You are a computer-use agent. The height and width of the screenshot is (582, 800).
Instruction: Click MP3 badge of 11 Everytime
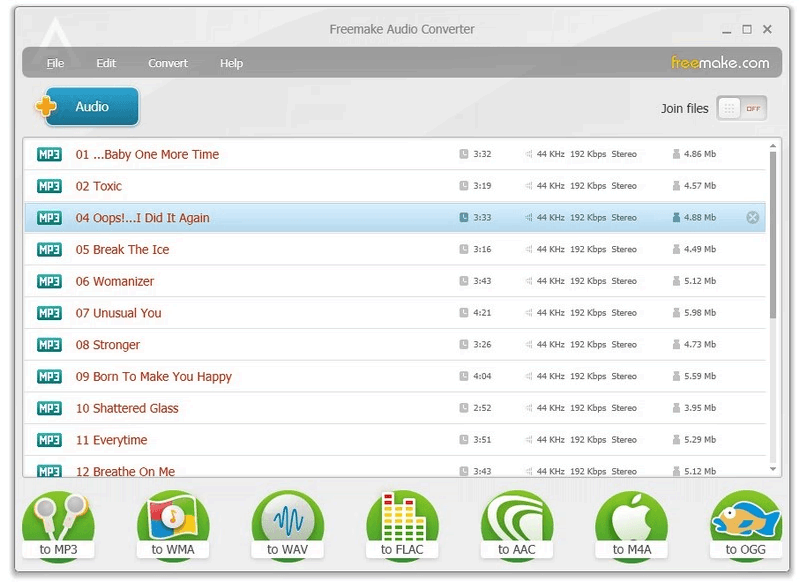(49, 440)
